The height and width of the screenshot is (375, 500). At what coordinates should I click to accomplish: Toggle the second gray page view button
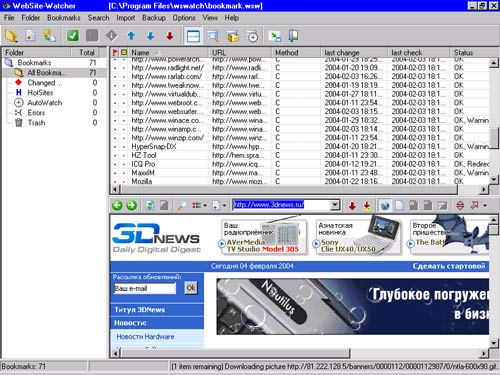[428, 205]
